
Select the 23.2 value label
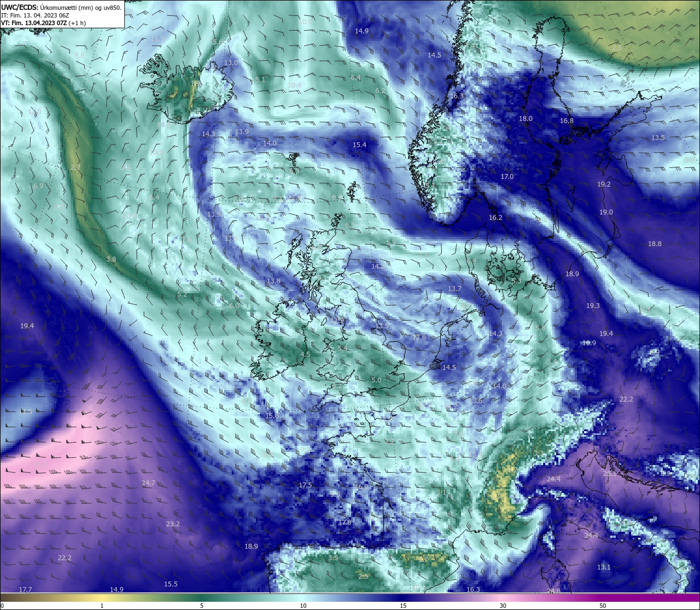(x=173, y=524)
